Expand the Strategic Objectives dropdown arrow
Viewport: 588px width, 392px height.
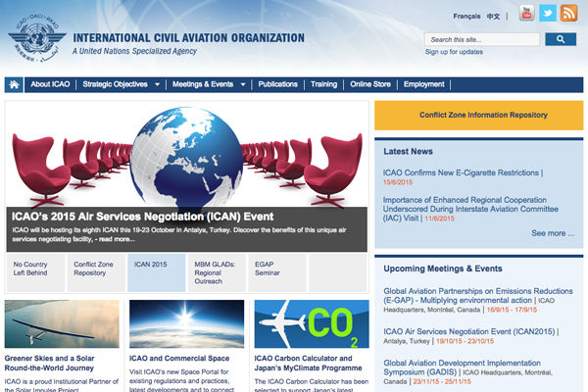click(x=157, y=84)
